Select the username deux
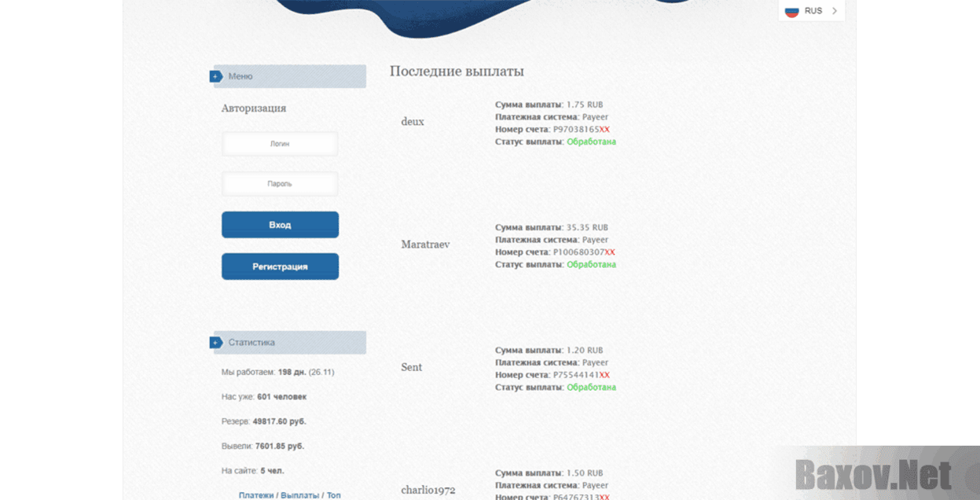 click(413, 122)
